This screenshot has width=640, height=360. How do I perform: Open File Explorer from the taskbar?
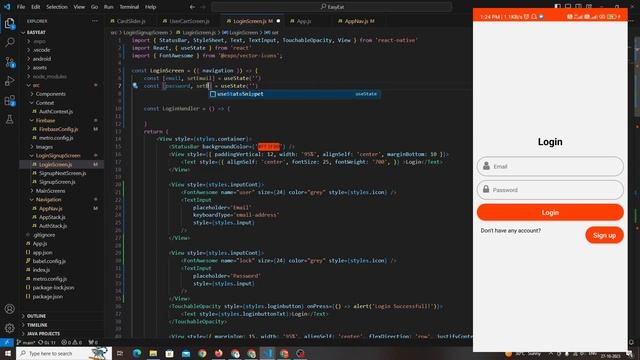coord(153,353)
